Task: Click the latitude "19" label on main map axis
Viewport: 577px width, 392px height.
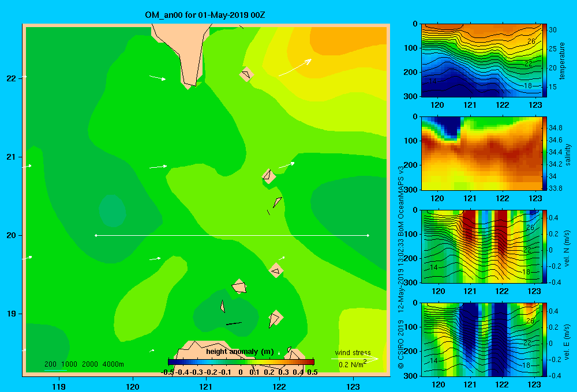Action: tap(11, 314)
